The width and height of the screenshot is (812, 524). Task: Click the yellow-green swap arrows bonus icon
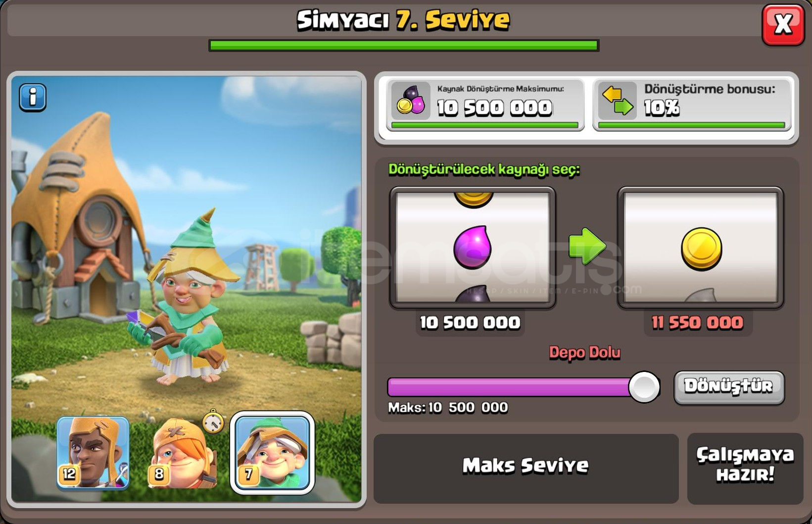[x=617, y=101]
